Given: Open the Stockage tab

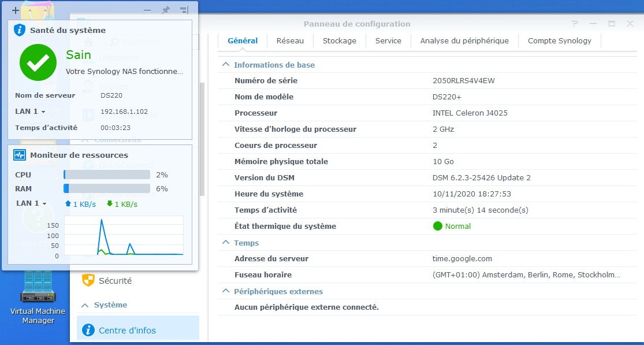Looking at the screenshot, I should coord(339,40).
